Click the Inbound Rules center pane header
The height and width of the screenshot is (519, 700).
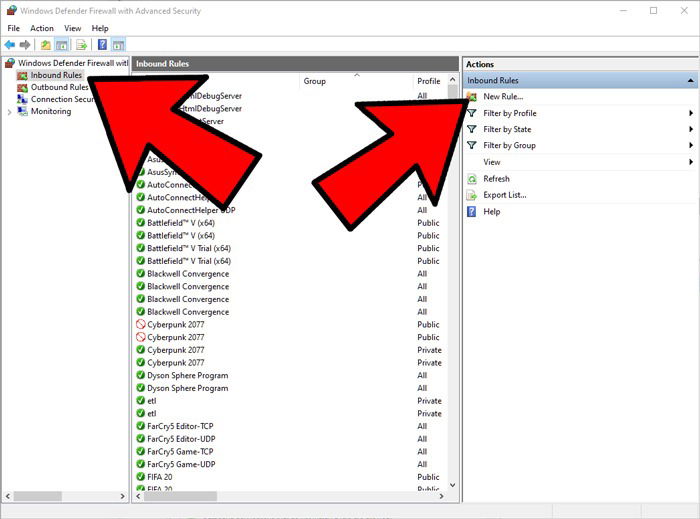coord(296,64)
